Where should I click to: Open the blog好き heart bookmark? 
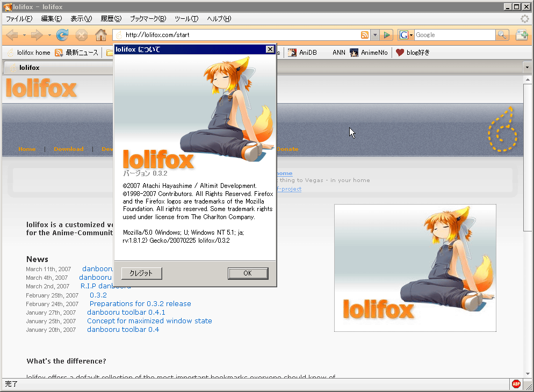pyautogui.click(x=413, y=53)
